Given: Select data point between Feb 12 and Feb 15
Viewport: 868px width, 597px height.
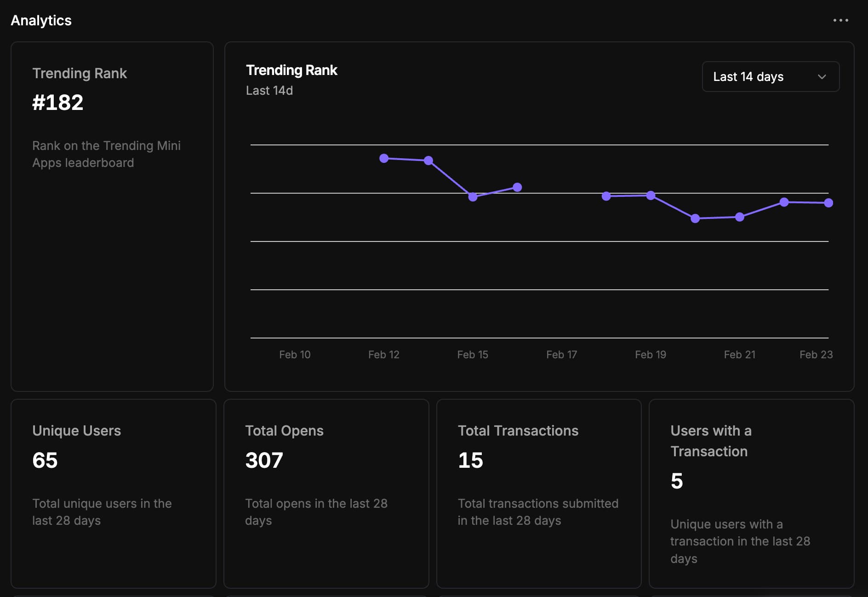Looking at the screenshot, I should coord(428,161).
